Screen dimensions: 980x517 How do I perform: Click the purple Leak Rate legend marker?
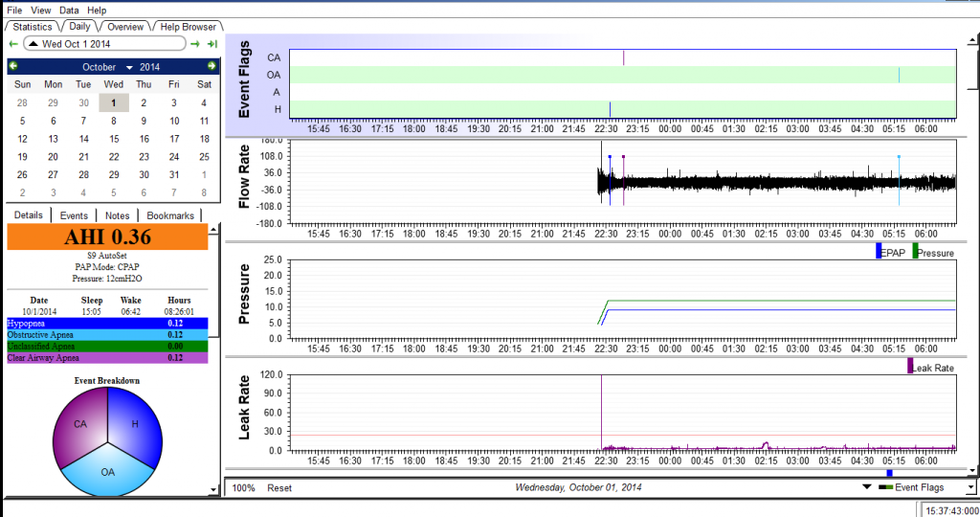(x=910, y=367)
